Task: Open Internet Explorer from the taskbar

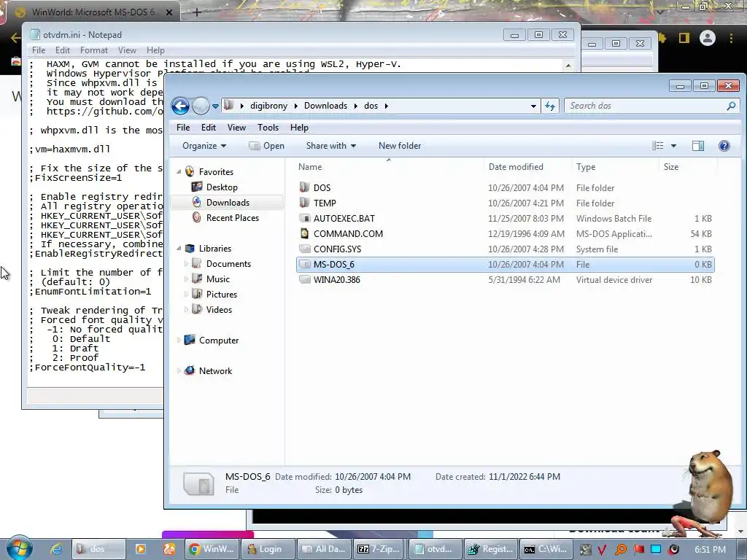Action: pyautogui.click(x=55, y=549)
